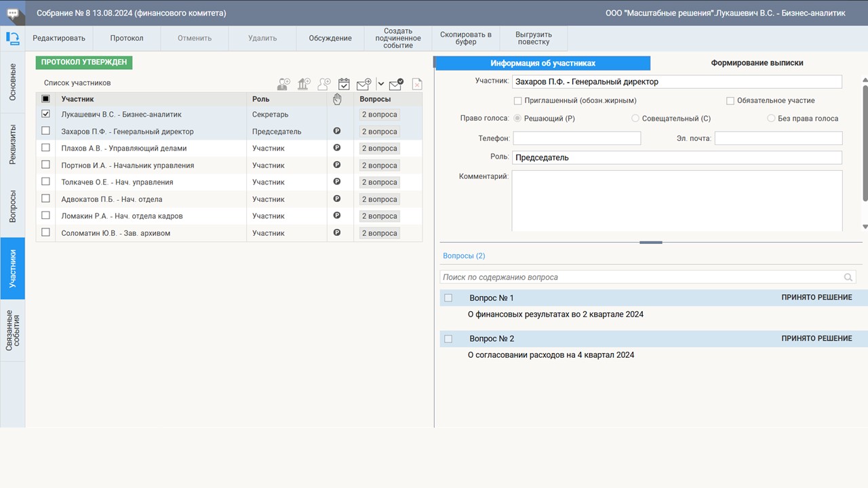Click the send invitation envelope icon
This screenshot has height=488, width=868.
pos(364,84)
